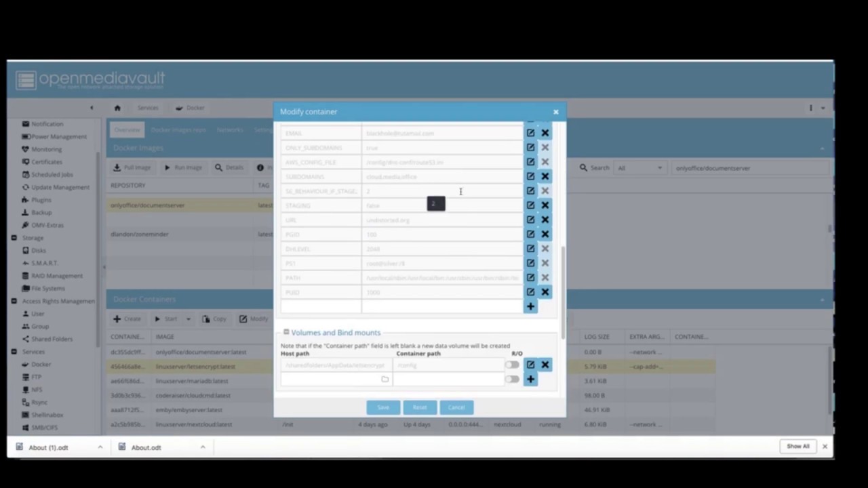Edit the SUBDOMAINS variable
The width and height of the screenshot is (868, 488).
pos(530,176)
